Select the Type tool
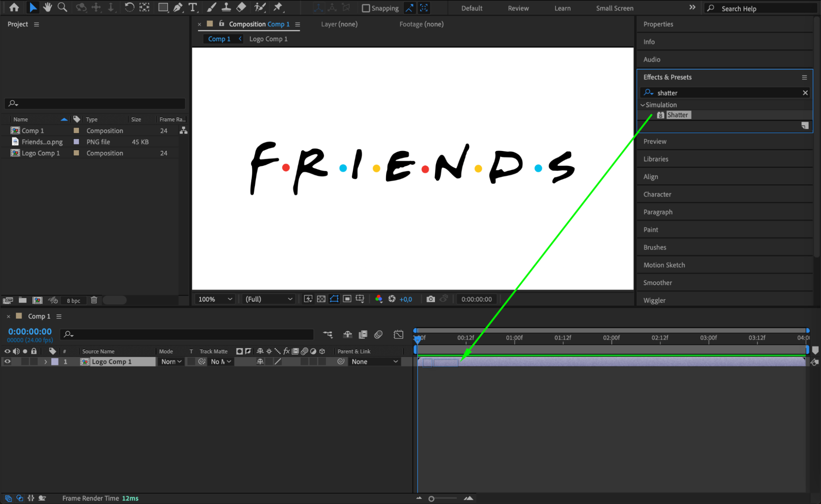The height and width of the screenshot is (504, 821). [x=192, y=7]
